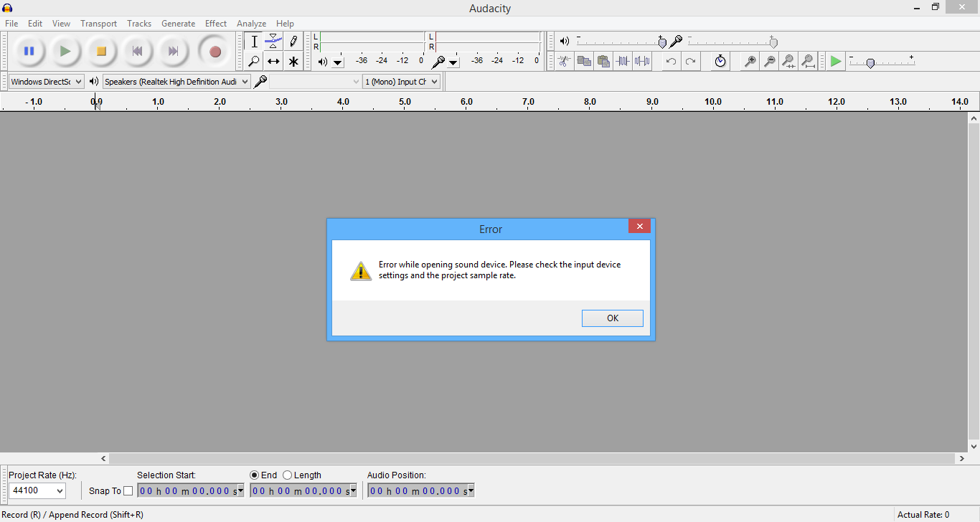The width and height of the screenshot is (980, 522).
Task: Open the View menu
Action: 62,24
